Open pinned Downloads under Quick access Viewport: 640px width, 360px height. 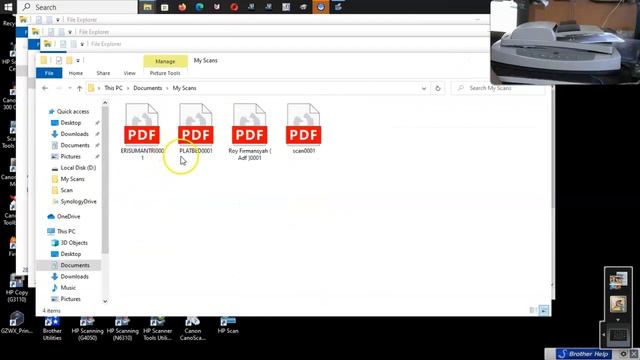click(74, 134)
